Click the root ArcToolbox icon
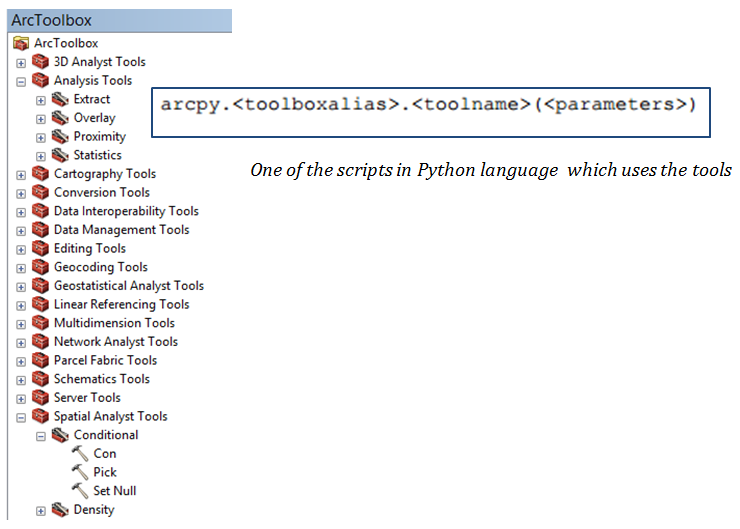Image resolution: width=740 pixels, height=529 pixels. pyautogui.click(x=21, y=43)
